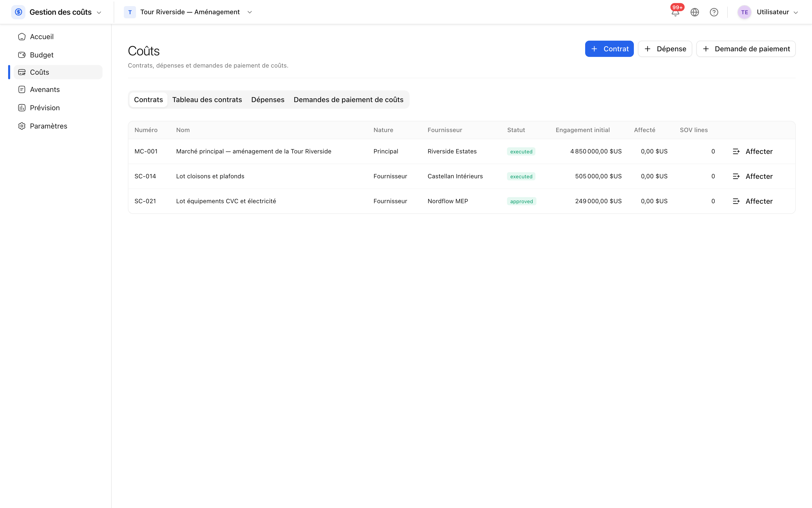Click Affecter label for Lot cloisons et plafonds
Image resolution: width=812 pixels, height=508 pixels.
[759, 176]
